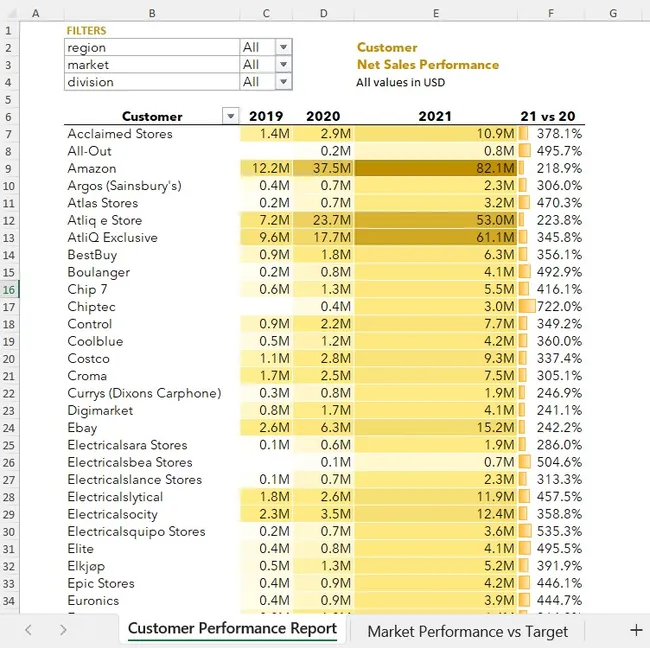Select the Chiptec 722.0% growth cell
Image resolution: width=650 pixels, height=648 pixels.
click(x=551, y=307)
